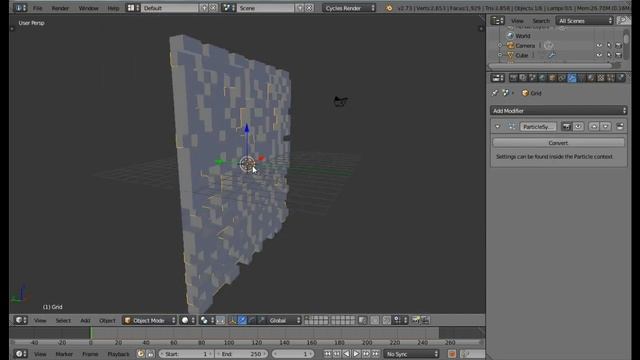Switch to Particles properties tab
640x360 pixels.
[611, 78]
